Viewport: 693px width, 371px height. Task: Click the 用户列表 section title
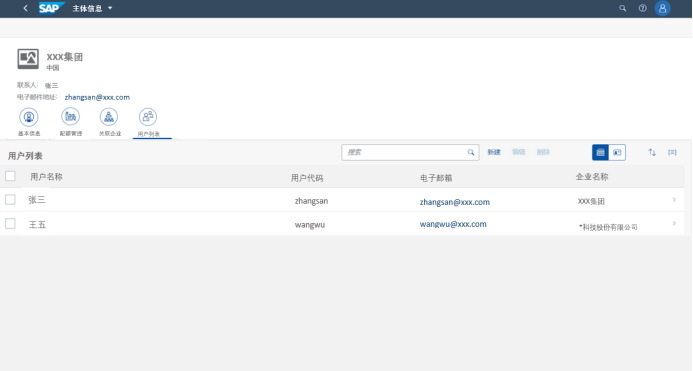25,156
